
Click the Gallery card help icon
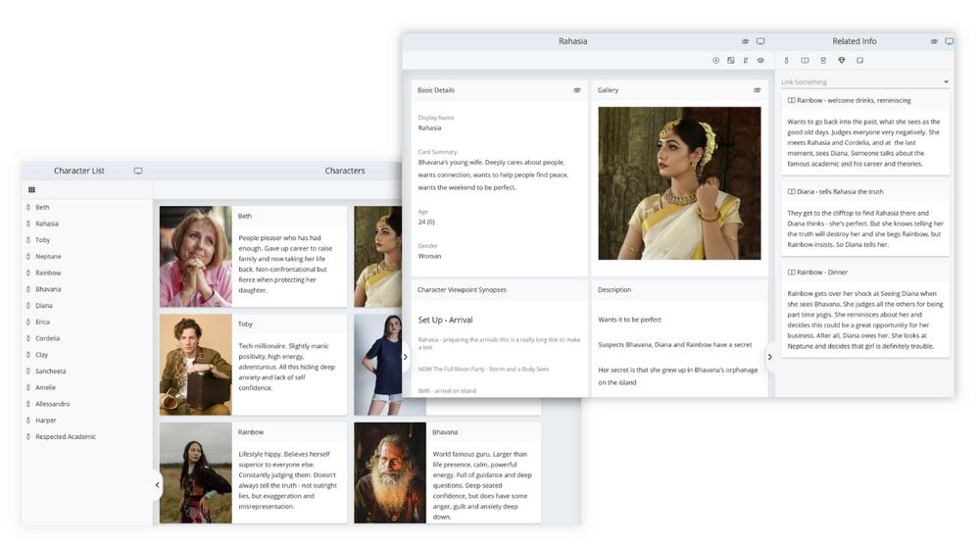[x=757, y=90]
